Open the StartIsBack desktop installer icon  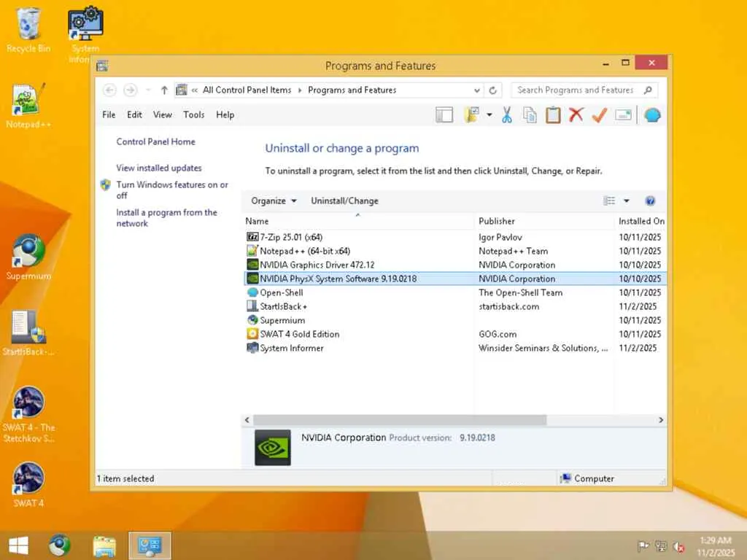pyautogui.click(x=28, y=332)
